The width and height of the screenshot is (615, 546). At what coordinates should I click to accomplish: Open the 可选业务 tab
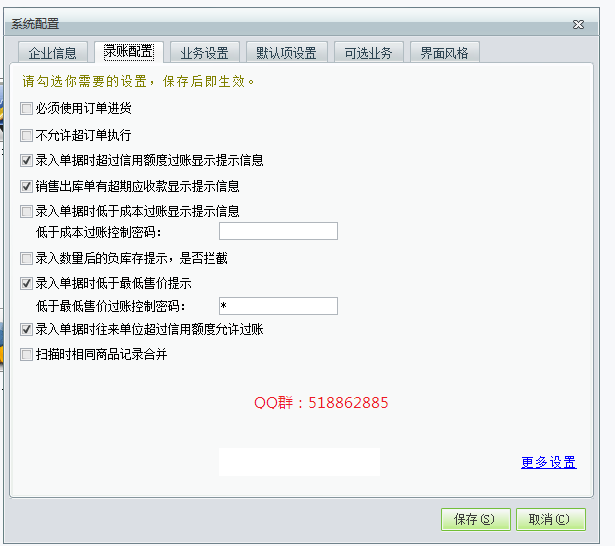(368, 53)
